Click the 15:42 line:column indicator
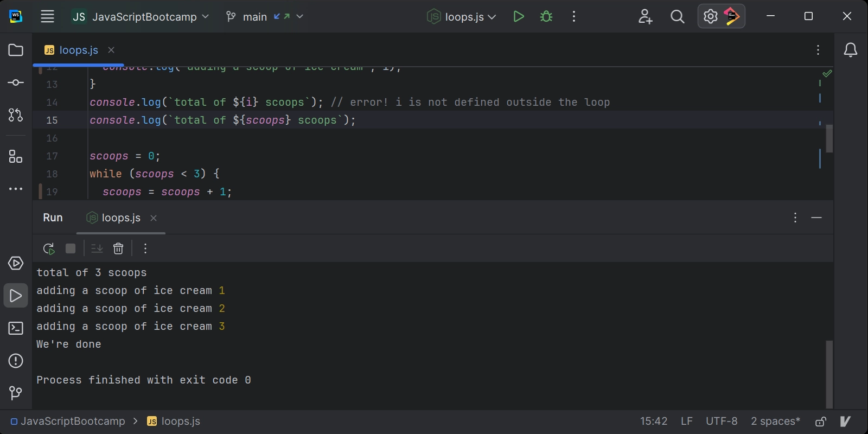 (x=654, y=421)
